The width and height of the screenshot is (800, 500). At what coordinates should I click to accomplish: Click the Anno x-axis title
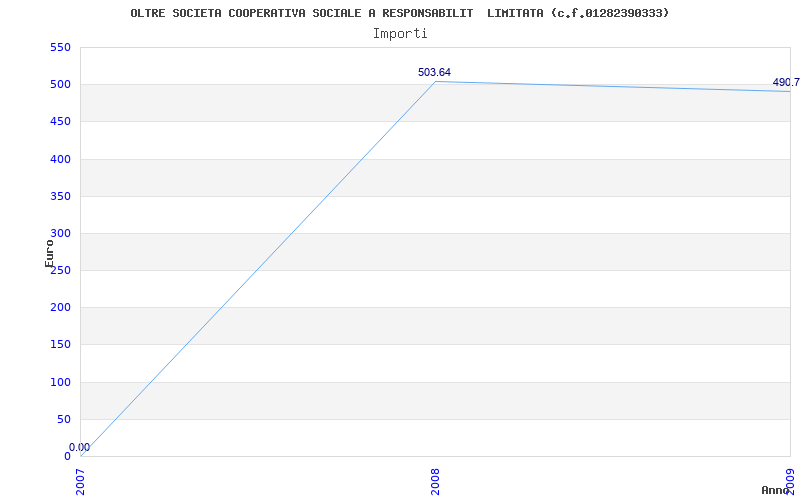pos(776,490)
